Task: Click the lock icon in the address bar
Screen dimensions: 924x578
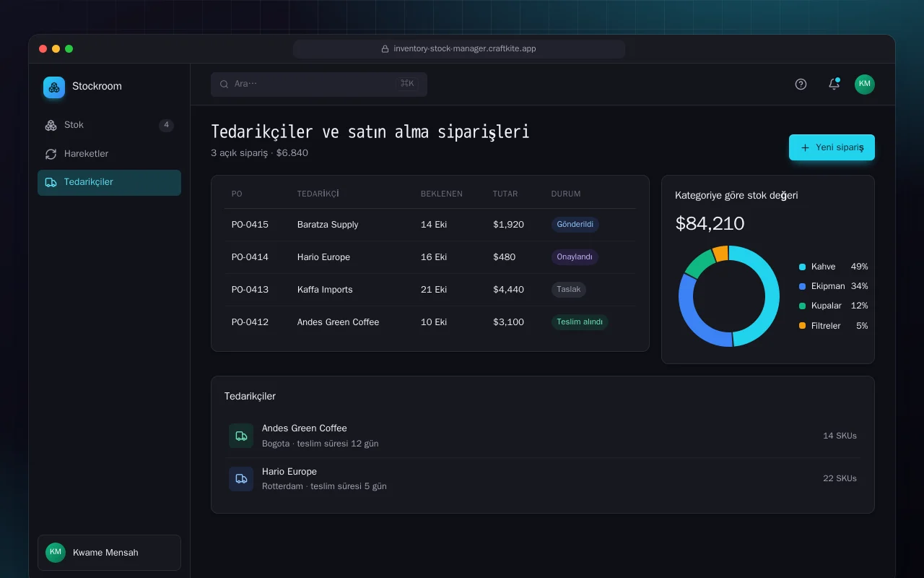Action: [x=385, y=49]
